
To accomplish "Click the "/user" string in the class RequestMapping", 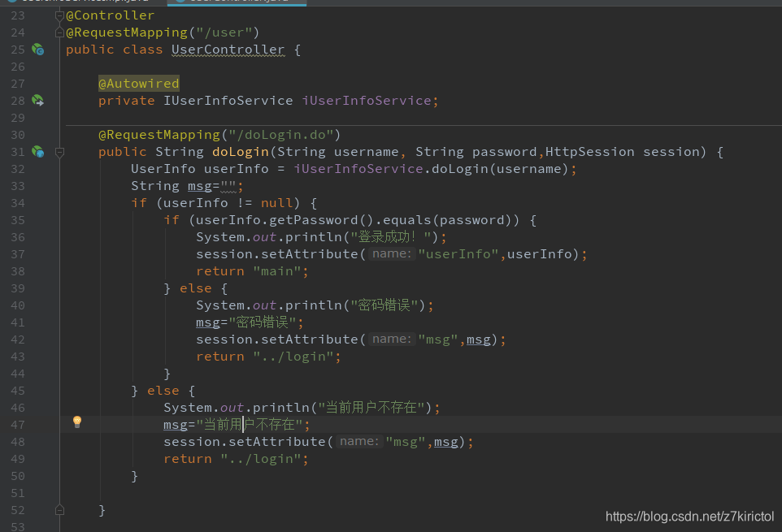I will (224, 32).
